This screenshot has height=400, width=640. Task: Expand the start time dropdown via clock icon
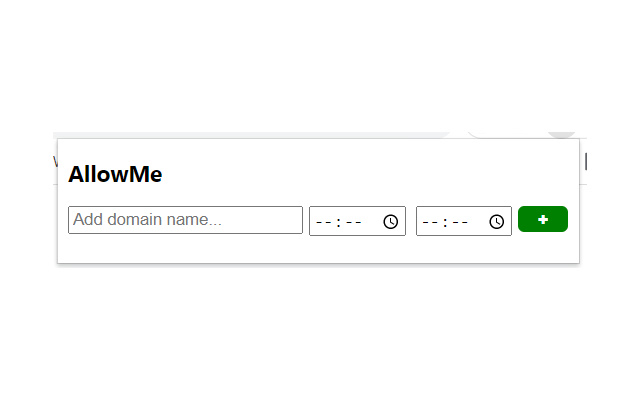(391, 221)
